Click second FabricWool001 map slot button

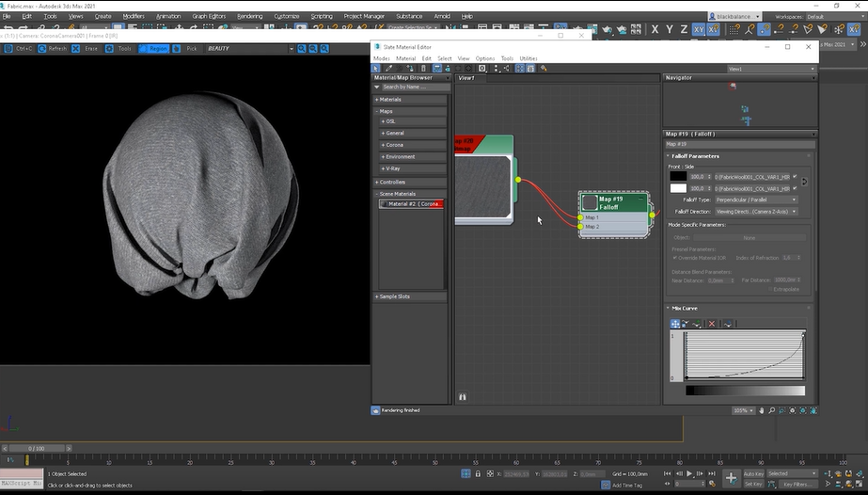pyautogui.click(x=751, y=188)
